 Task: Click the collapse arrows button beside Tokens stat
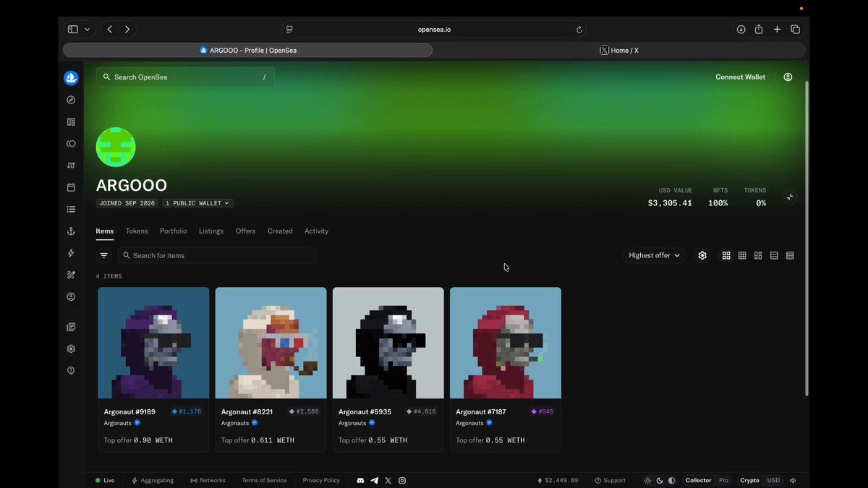pos(790,197)
